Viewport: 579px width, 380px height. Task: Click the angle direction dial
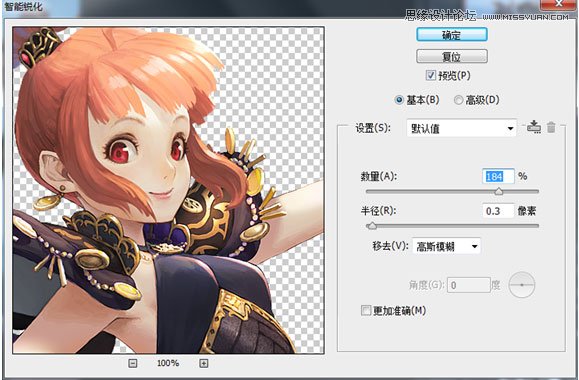click(x=521, y=285)
